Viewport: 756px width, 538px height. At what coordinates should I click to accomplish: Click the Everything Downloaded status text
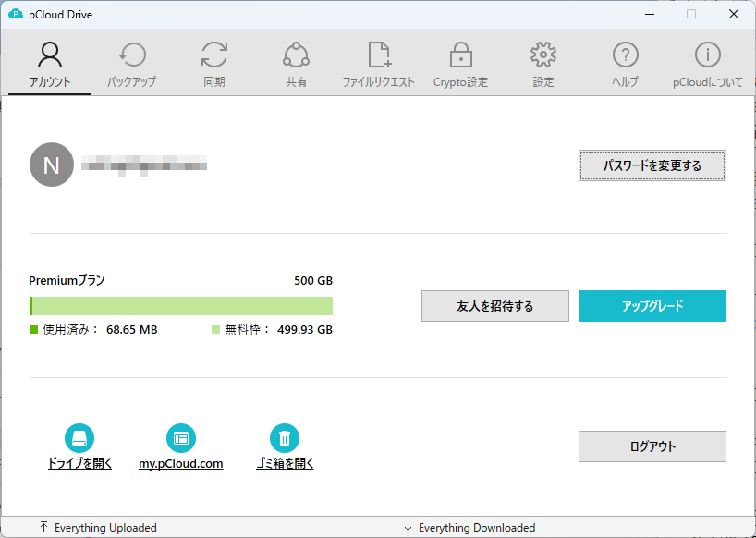[477, 528]
